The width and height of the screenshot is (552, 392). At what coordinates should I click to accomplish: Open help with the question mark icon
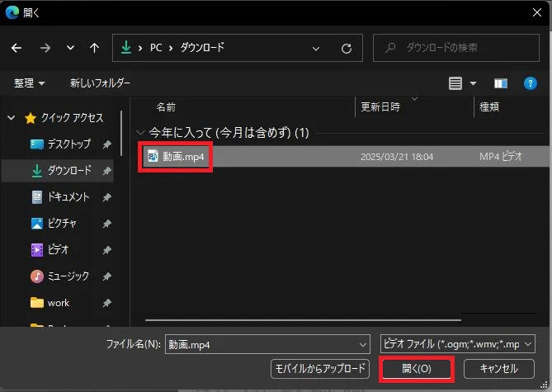[x=531, y=83]
